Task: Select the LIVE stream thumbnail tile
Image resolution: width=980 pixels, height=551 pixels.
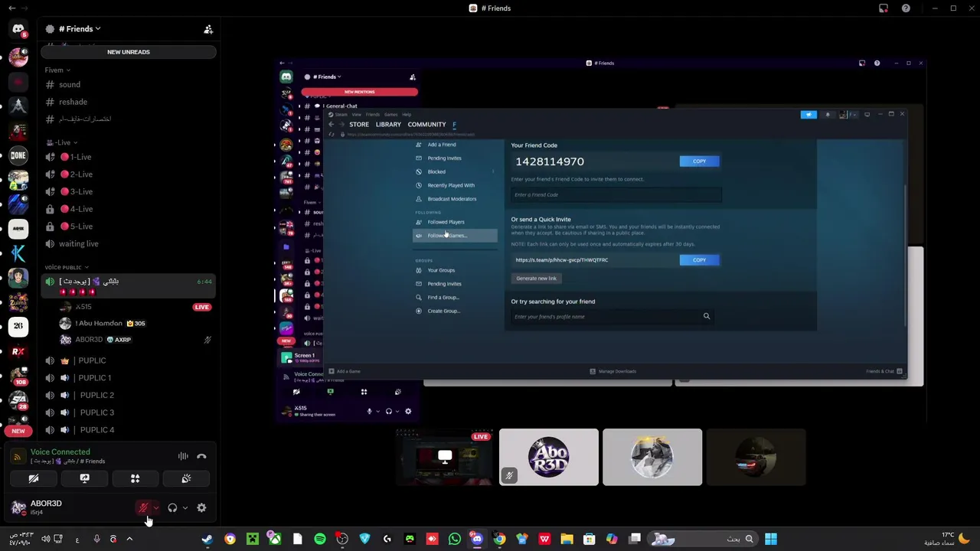Action: click(x=445, y=458)
